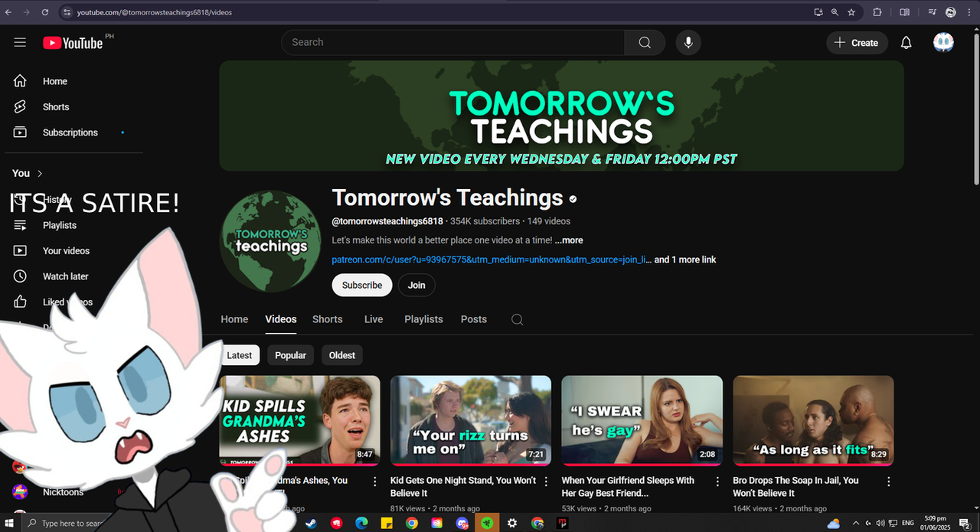Screen dimensions: 980x532
Task: Open the channel Posts tab
Action: coord(474,319)
